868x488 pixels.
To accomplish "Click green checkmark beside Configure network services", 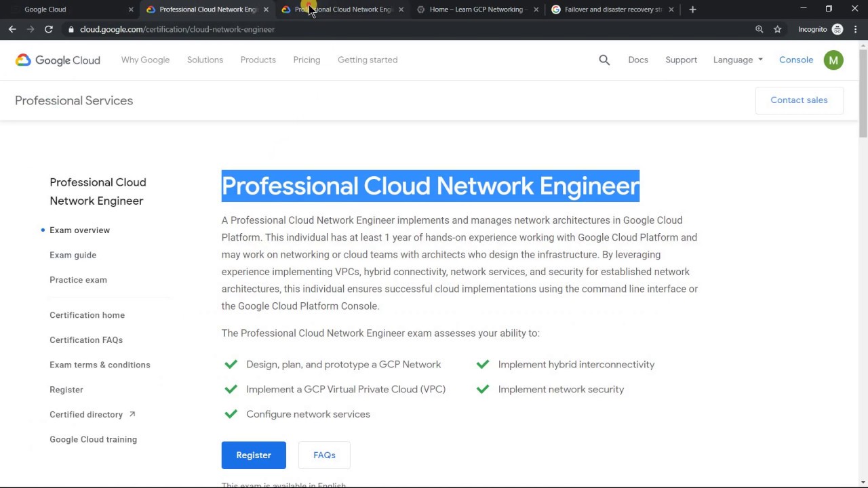I will [231, 414].
